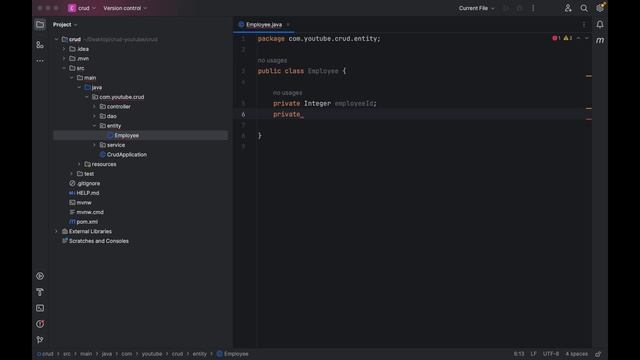This screenshot has width=640, height=360.
Task: Click the 'entity' breadcrumb
Action: click(x=200, y=354)
